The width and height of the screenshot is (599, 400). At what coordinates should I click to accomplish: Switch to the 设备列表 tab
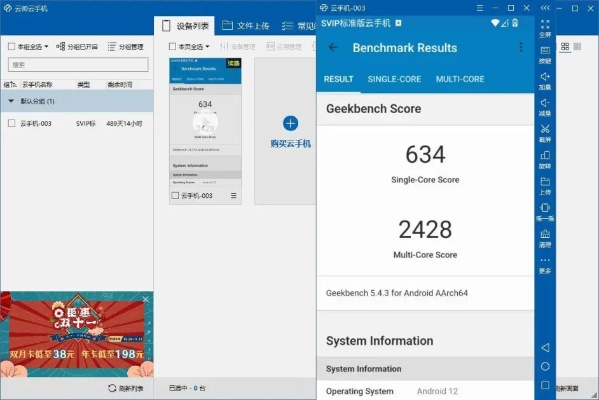185,26
